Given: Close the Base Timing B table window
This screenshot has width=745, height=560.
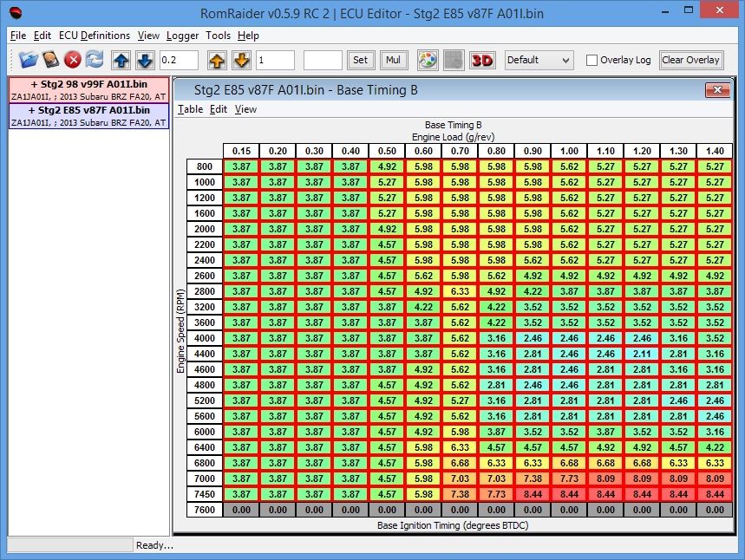Looking at the screenshot, I should (717, 90).
